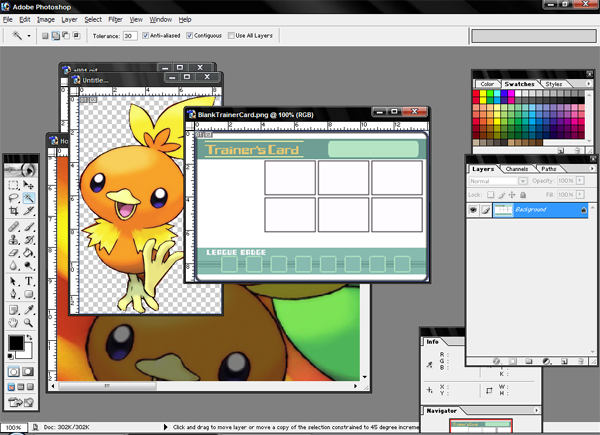Viewport: 600px width, 435px height.
Task: Select the Type tool
Action: tap(28, 282)
